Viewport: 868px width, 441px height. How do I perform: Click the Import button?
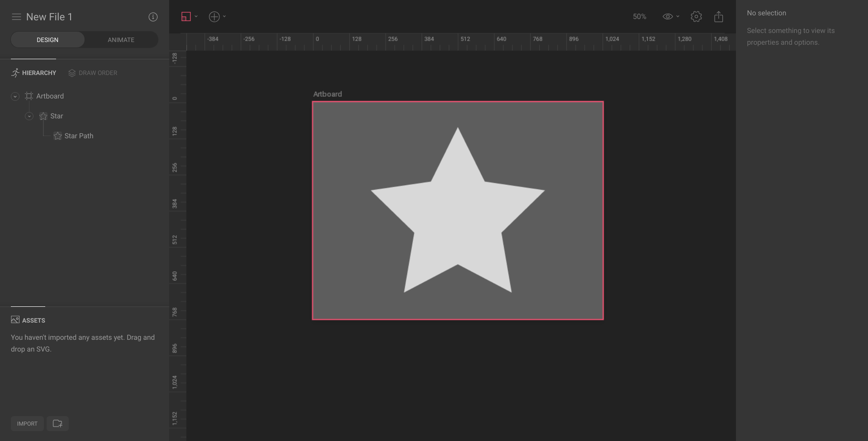tap(27, 423)
